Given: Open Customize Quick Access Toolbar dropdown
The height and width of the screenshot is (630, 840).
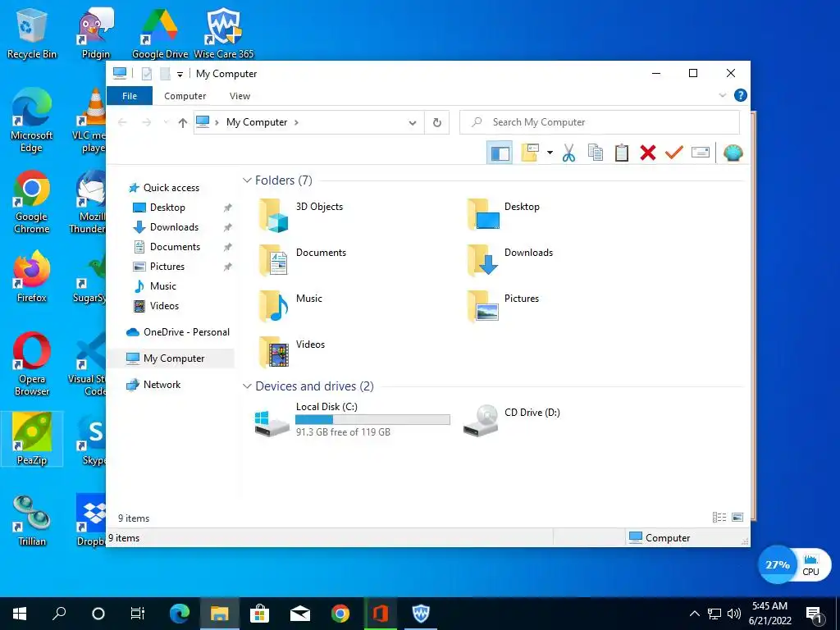Looking at the screenshot, I should pyautogui.click(x=180, y=75).
